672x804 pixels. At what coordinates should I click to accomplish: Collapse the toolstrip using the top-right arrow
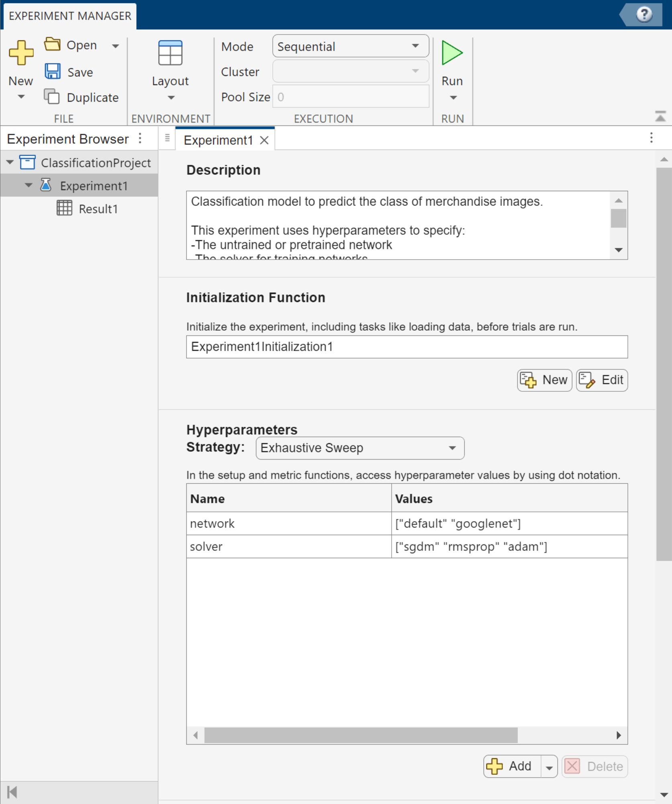(x=660, y=116)
